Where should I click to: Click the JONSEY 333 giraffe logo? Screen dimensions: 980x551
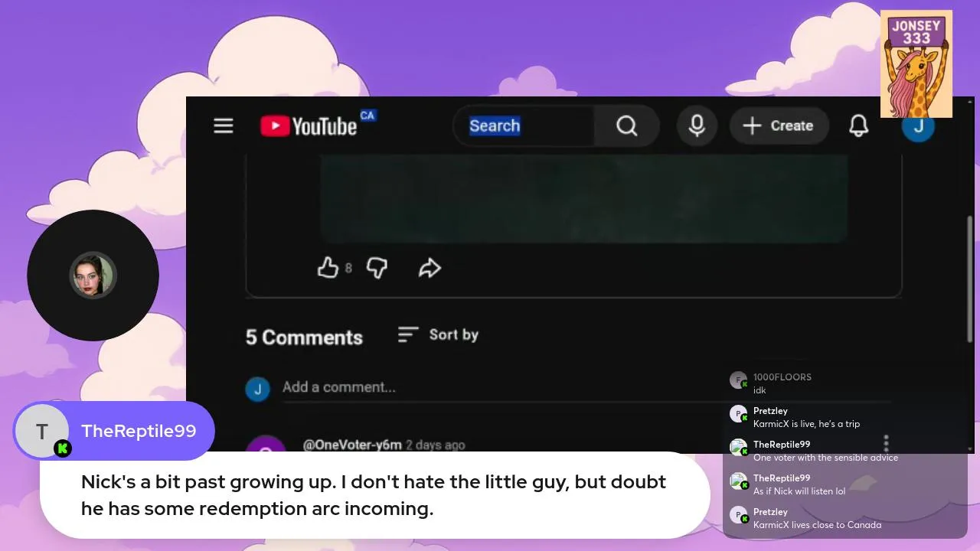click(x=916, y=64)
